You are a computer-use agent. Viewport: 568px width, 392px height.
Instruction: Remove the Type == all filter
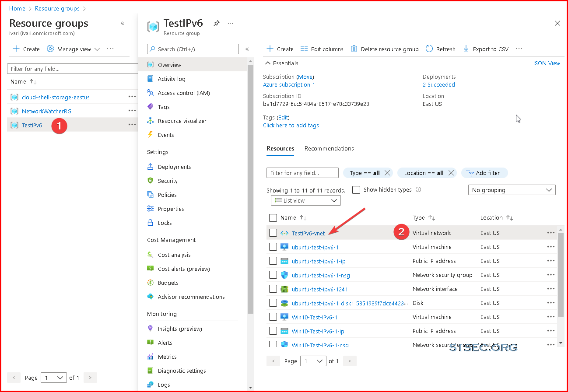[387, 173]
